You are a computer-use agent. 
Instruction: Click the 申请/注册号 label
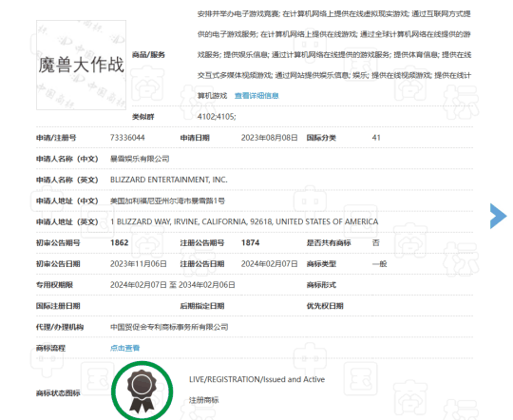(56, 138)
